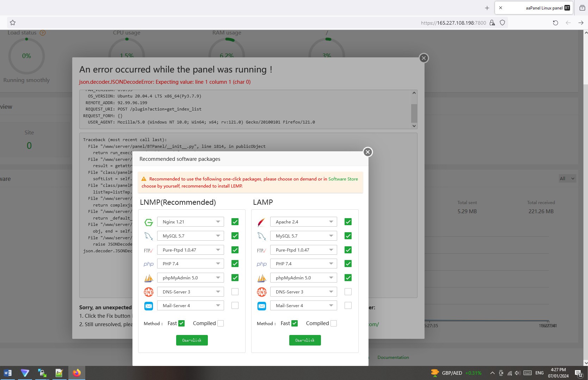Enable Compiled method for LNMP
Screen dimensions: 588x380
(x=221, y=323)
